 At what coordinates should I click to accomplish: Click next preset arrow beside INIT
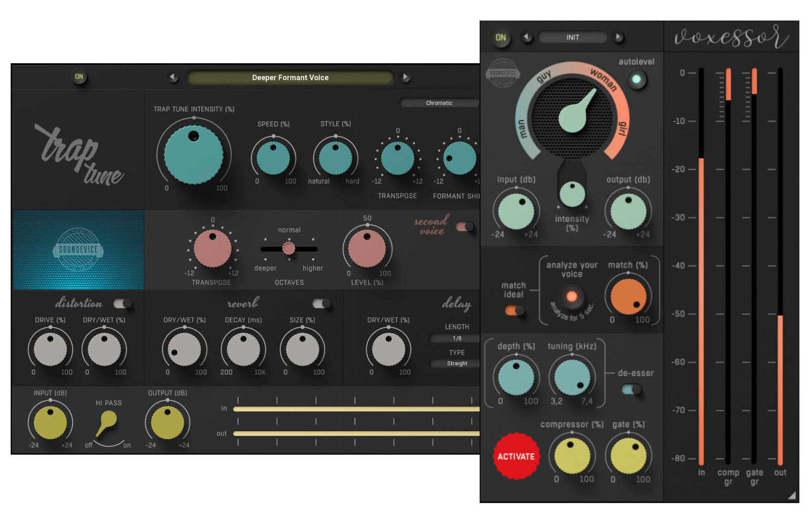click(618, 37)
